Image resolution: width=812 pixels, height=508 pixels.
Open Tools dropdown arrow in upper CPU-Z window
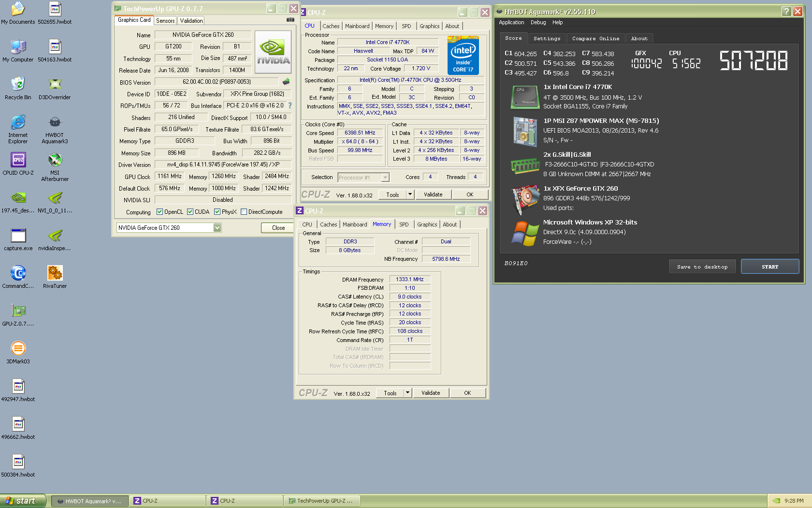pos(410,194)
